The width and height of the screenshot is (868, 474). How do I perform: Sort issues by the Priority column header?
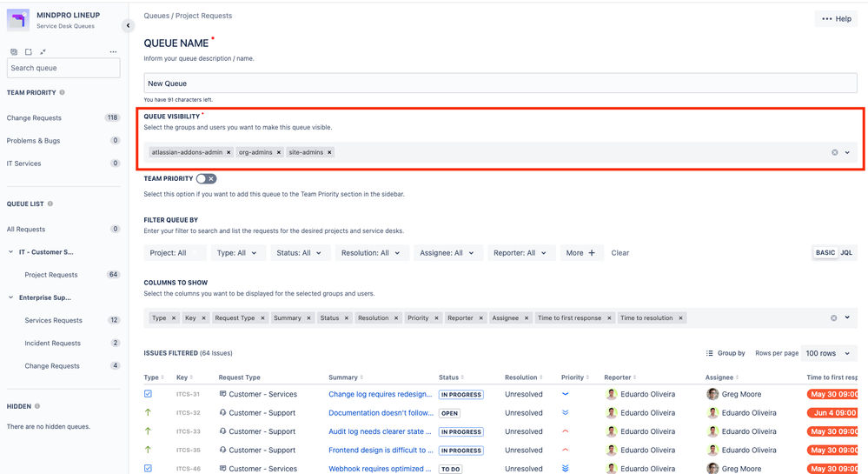pos(574,377)
